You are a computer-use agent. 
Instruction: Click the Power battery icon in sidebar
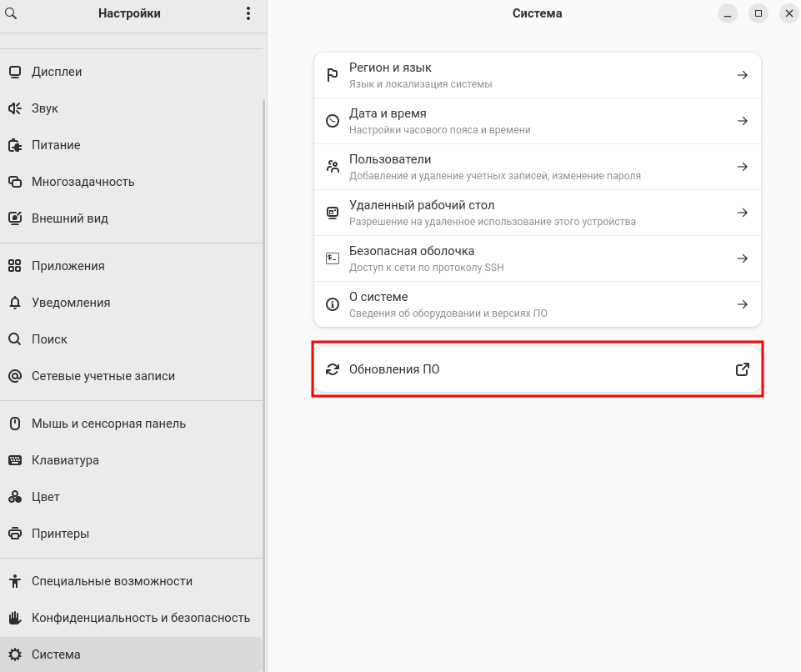coord(14,145)
